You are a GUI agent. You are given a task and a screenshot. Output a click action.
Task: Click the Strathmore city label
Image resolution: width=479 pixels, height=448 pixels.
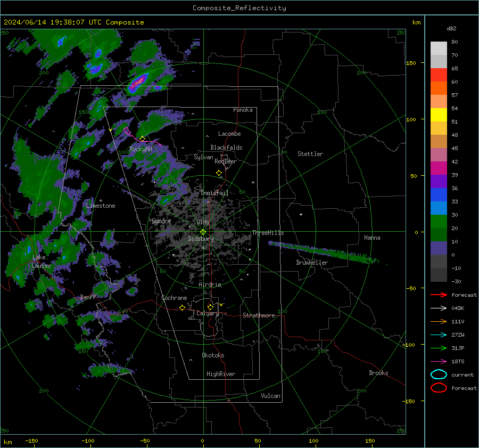click(259, 315)
